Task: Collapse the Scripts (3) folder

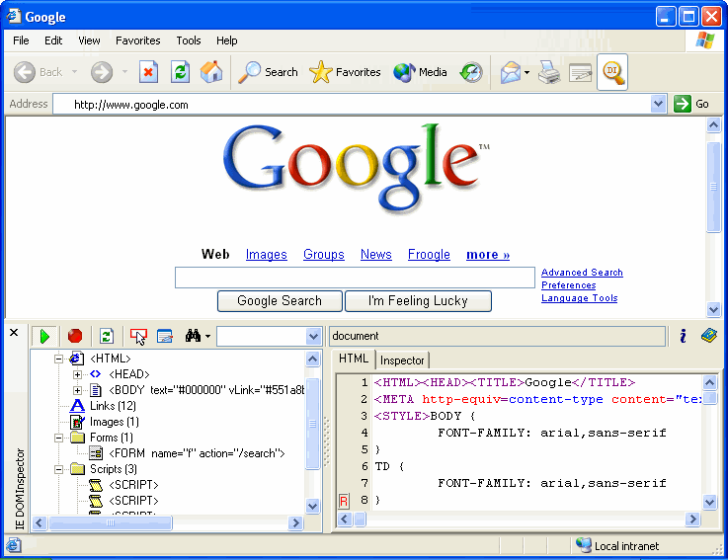Action: click(58, 469)
